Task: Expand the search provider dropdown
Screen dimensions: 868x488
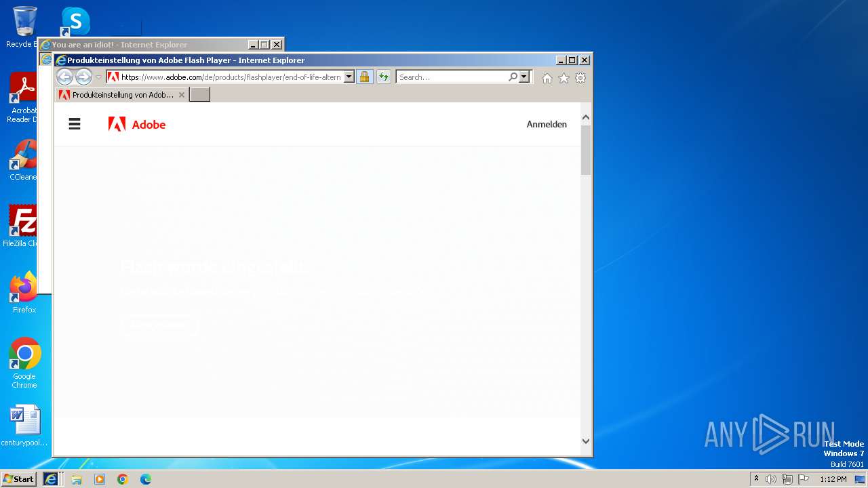Action: pyautogui.click(x=524, y=77)
